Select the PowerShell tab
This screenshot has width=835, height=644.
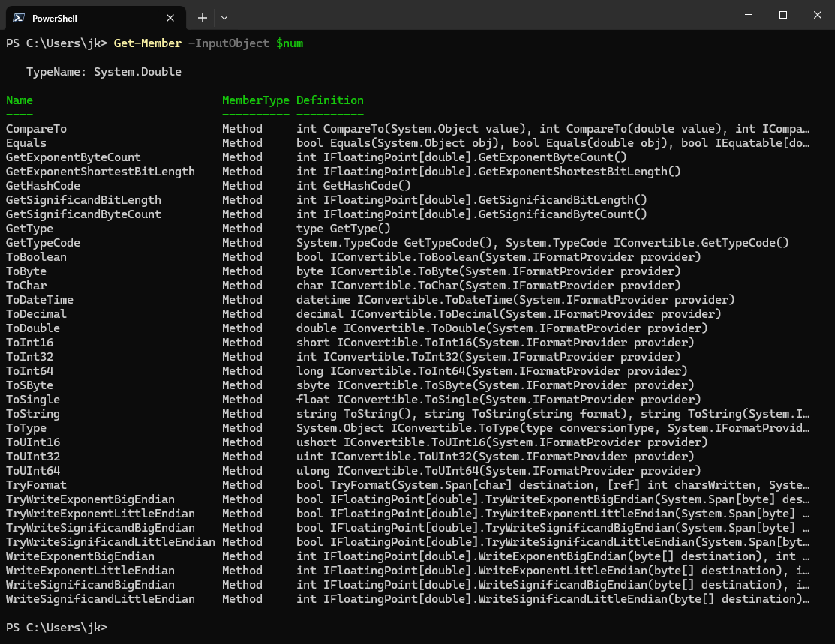coord(96,18)
